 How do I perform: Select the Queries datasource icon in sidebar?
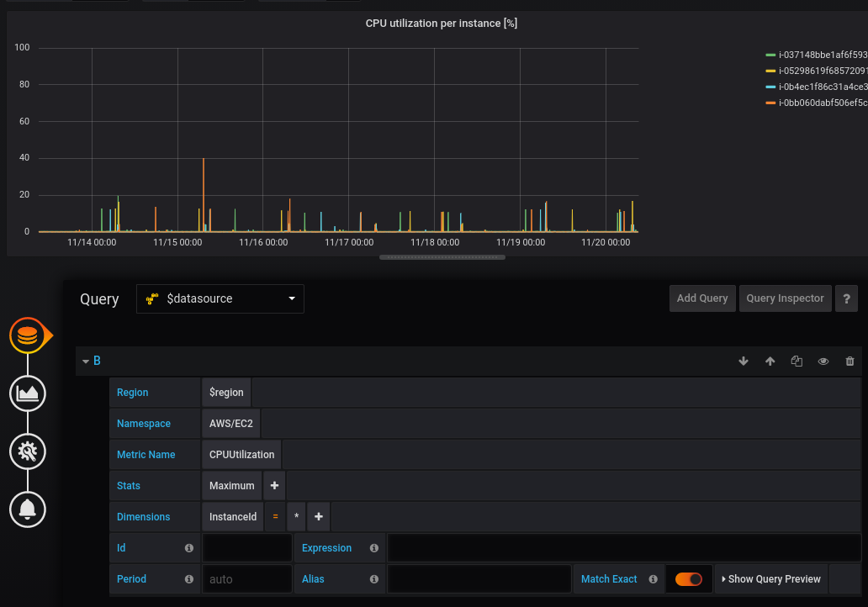(x=28, y=335)
